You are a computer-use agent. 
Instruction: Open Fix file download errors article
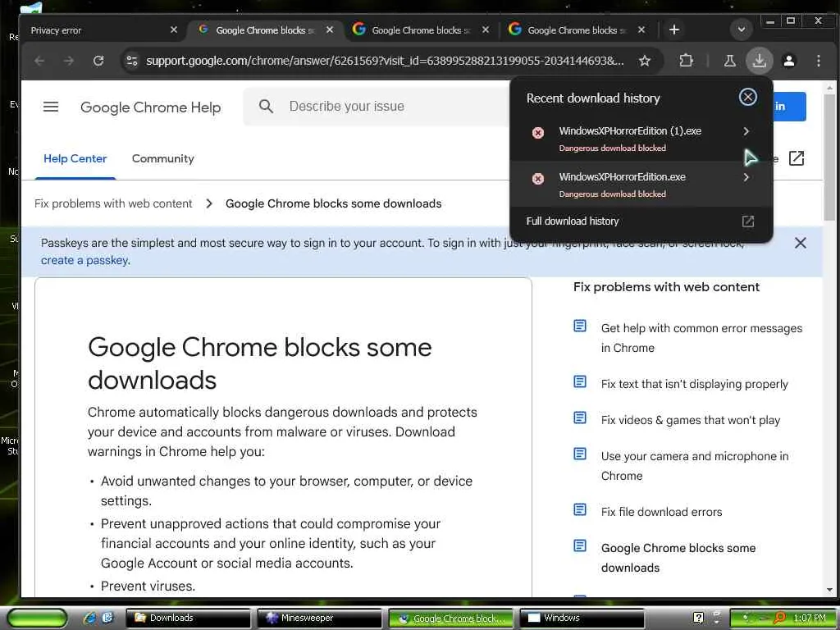tap(661, 512)
